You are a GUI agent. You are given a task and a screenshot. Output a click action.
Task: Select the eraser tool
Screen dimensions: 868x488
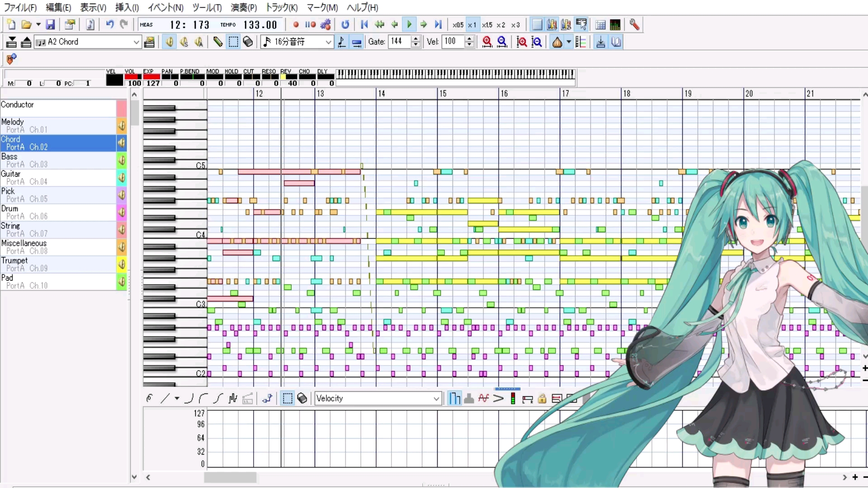tap(248, 42)
